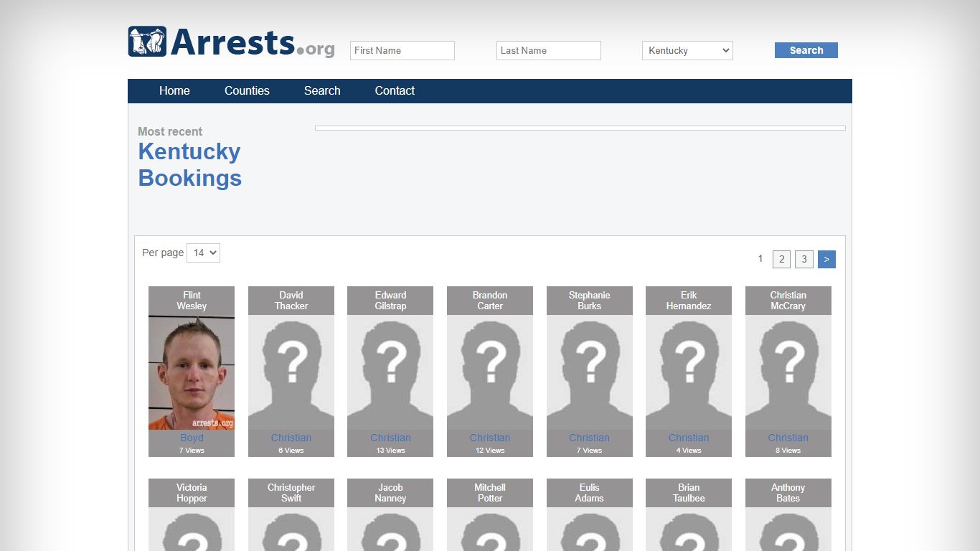Click the Kentucky Bookings heading
980x551 pixels.
pos(190,164)
